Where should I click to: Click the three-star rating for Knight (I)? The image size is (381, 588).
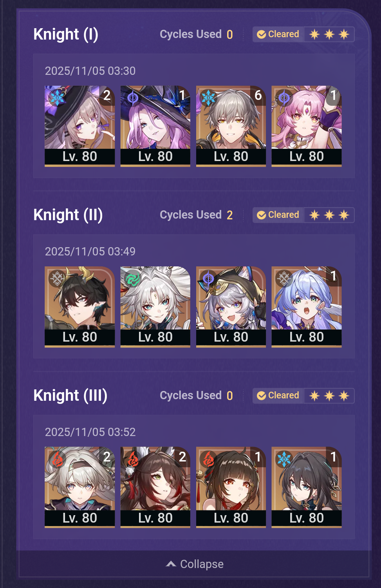click(329, 34)
